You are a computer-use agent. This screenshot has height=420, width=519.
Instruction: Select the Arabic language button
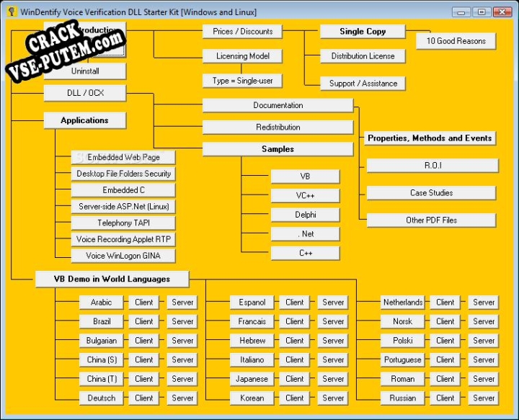click(x=102, y=303)
